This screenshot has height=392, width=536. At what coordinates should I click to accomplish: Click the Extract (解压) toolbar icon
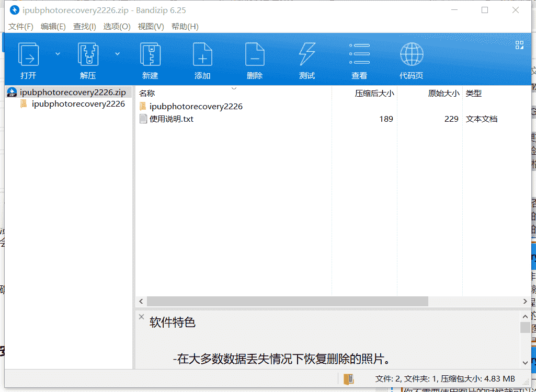[x=88, y=54]
